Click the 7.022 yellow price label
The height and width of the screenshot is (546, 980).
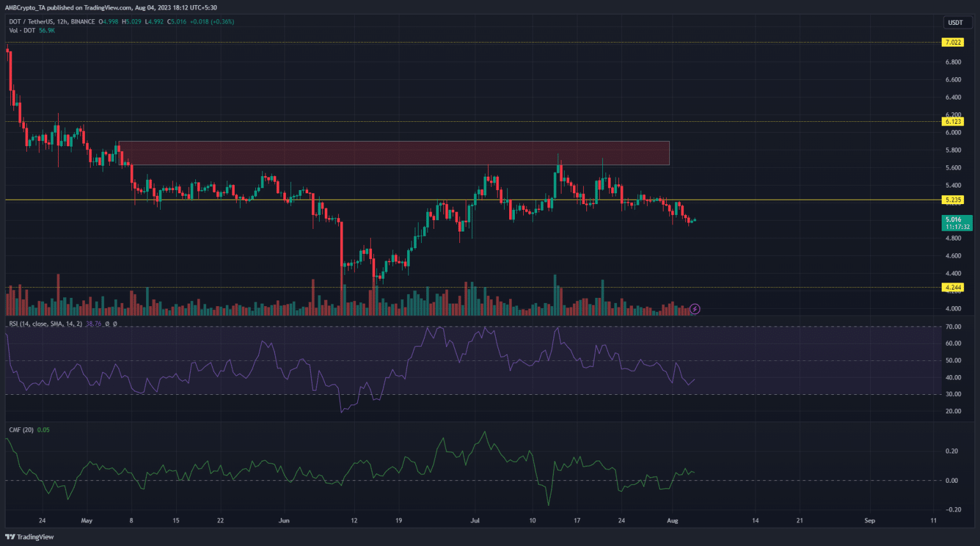pos(953,43)
